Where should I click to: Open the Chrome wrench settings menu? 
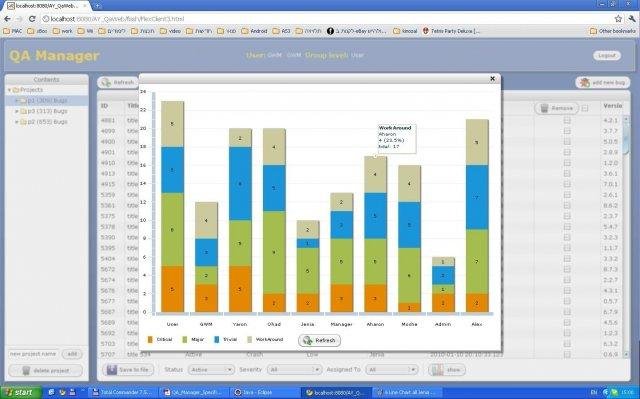click(632, 19)
